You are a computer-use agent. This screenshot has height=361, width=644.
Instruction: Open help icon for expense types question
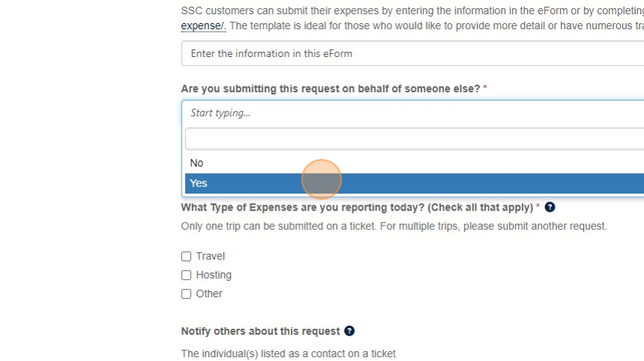[550, 207]
